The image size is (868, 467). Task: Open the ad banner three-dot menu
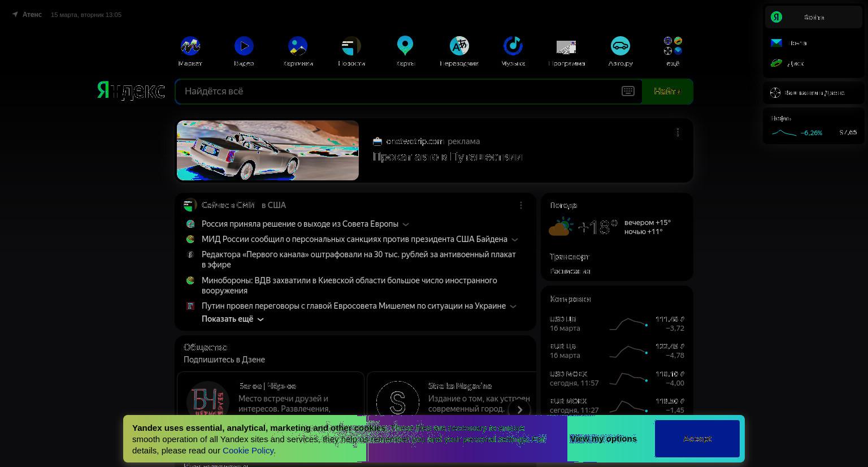678,132
